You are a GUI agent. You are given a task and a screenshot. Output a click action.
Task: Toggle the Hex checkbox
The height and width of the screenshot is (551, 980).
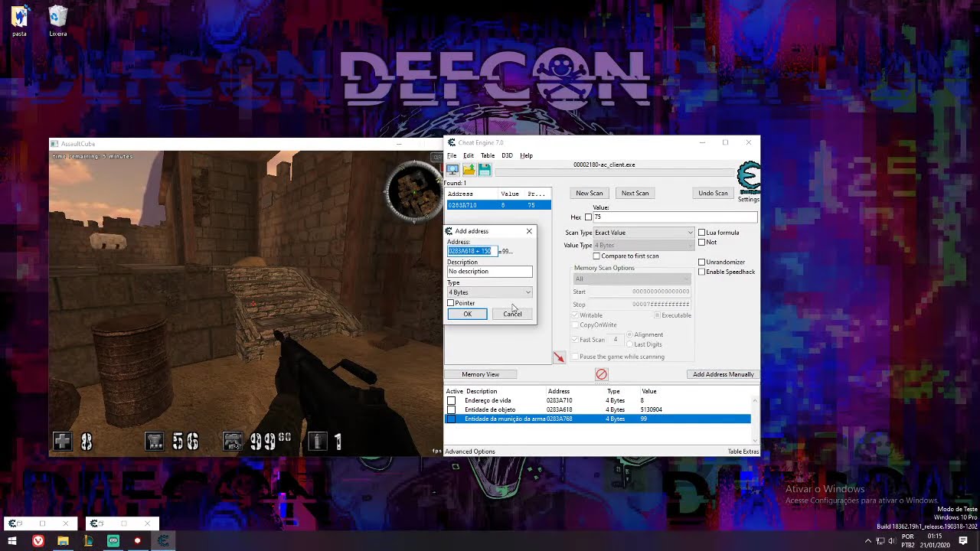pyautogui.click(x=588, y=217)
